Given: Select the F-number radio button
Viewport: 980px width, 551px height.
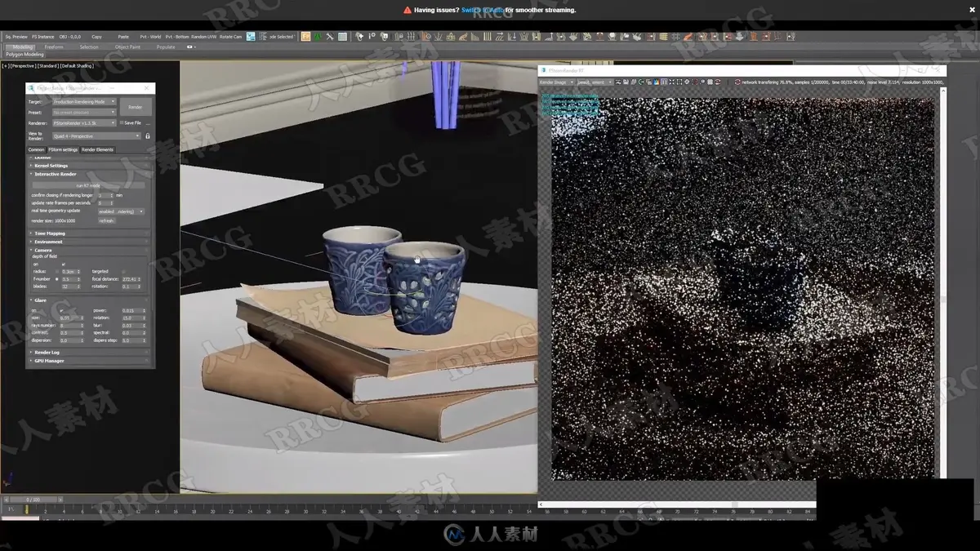Looking at the screenshot, I should point(56,279).
